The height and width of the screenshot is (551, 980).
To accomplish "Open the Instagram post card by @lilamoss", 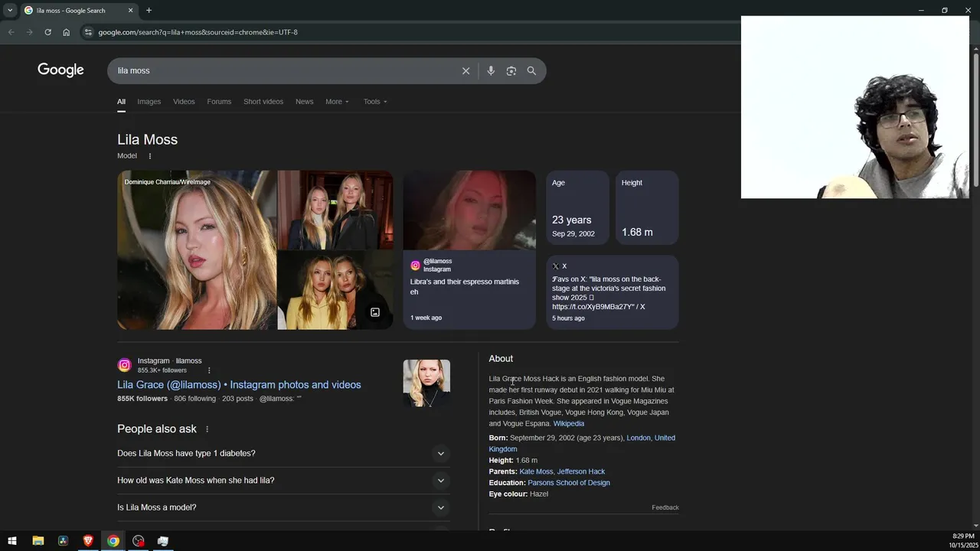I will pos(469,250).
